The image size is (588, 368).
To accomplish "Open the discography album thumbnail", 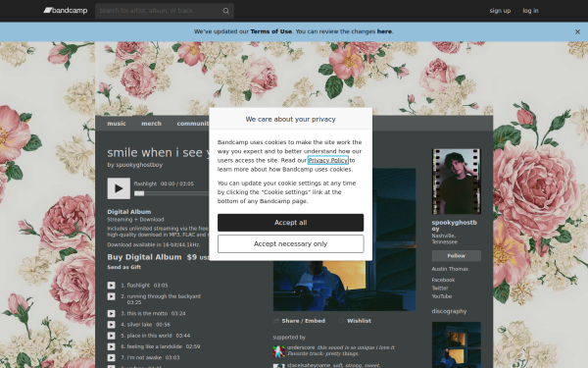I will pyautogui.click(x=457, y=344).
